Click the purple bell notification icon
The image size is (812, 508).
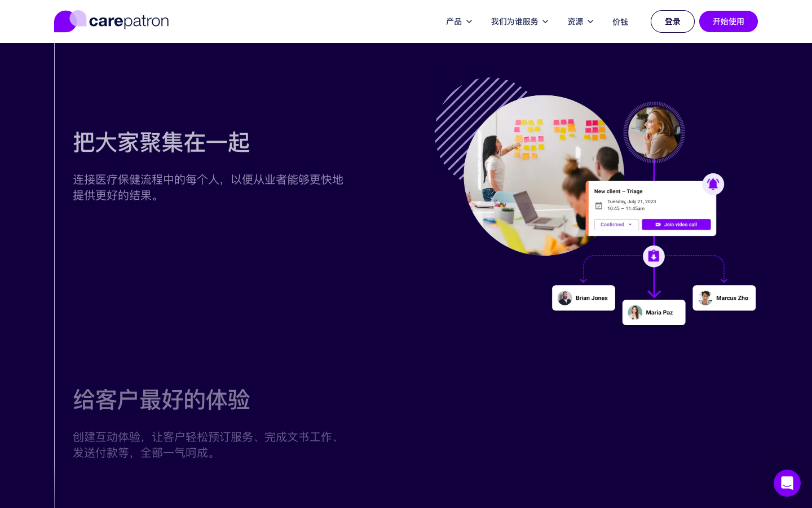pyautogui.click(x=713, y=184)
